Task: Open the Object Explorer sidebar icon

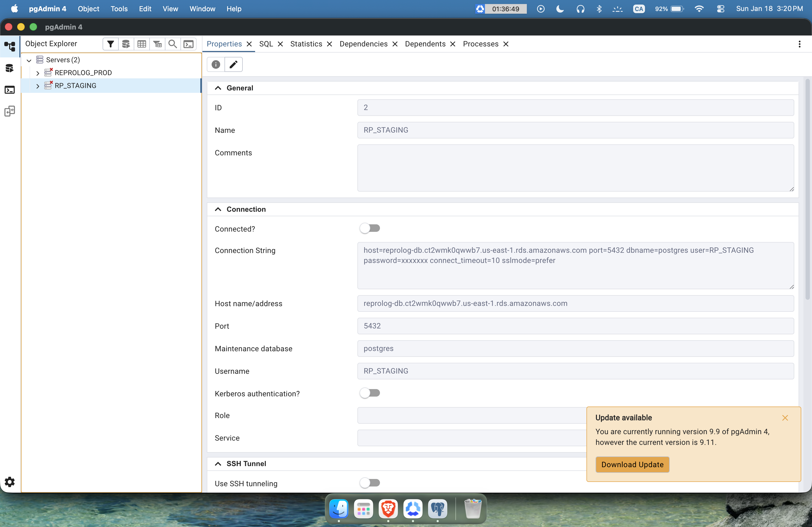Action: [x=10, y=46]
